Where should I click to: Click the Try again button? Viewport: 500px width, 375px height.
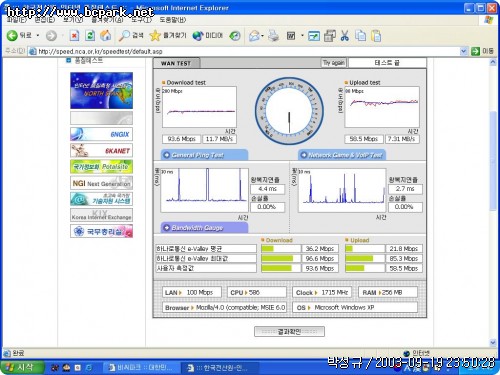[334, 63]
